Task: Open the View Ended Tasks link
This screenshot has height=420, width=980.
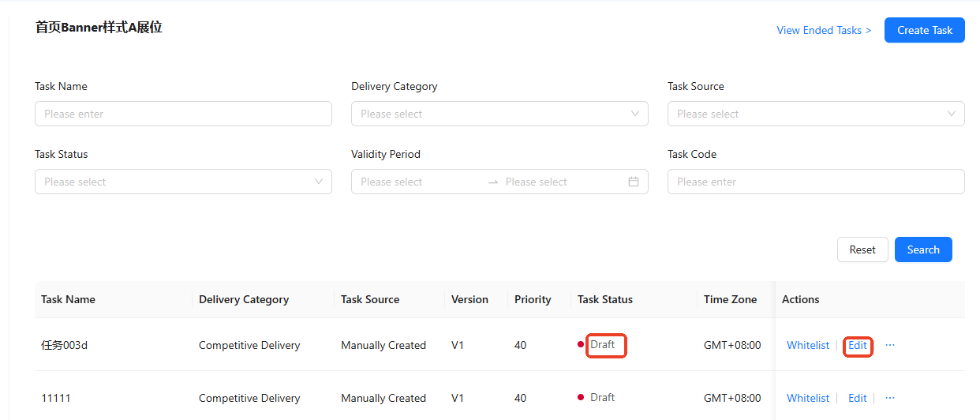Action: coord(824,30)
